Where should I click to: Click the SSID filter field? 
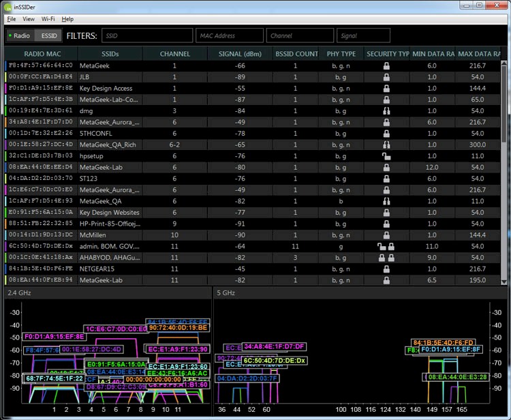coord(147,35)
